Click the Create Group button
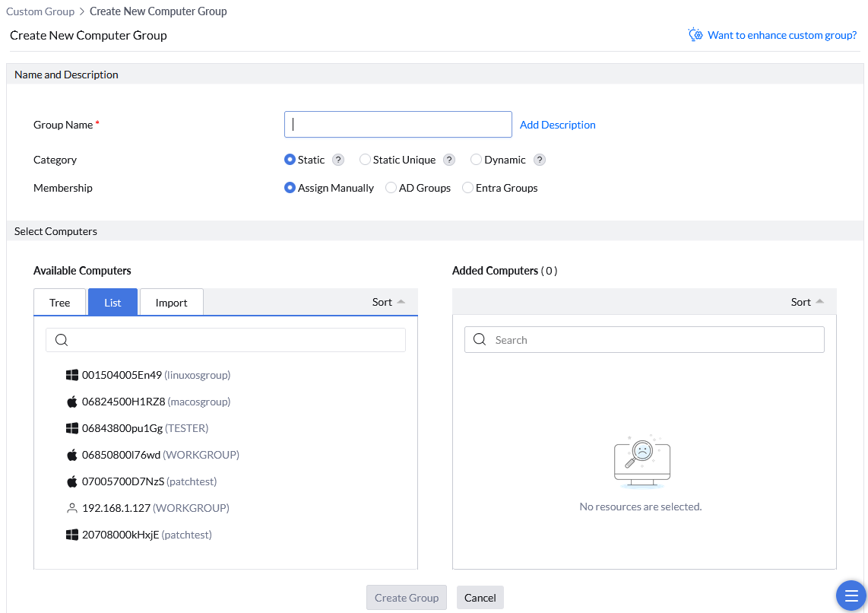Viewport: 868px width, 613px height. (407, 598)
